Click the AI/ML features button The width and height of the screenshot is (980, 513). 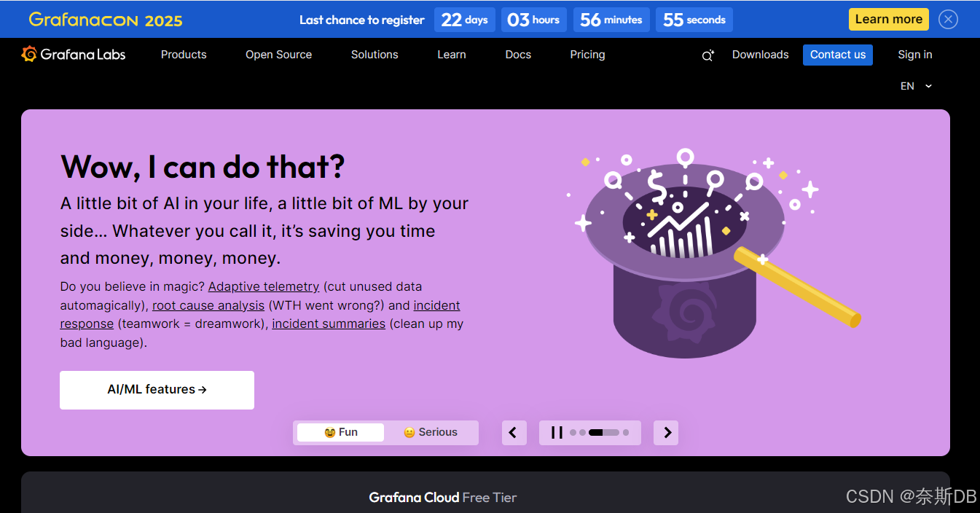click(x=157, y=390)
